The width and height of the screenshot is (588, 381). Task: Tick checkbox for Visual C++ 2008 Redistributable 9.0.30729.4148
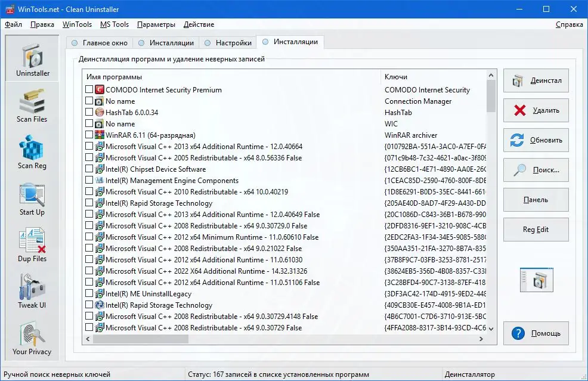coord(89,316)
